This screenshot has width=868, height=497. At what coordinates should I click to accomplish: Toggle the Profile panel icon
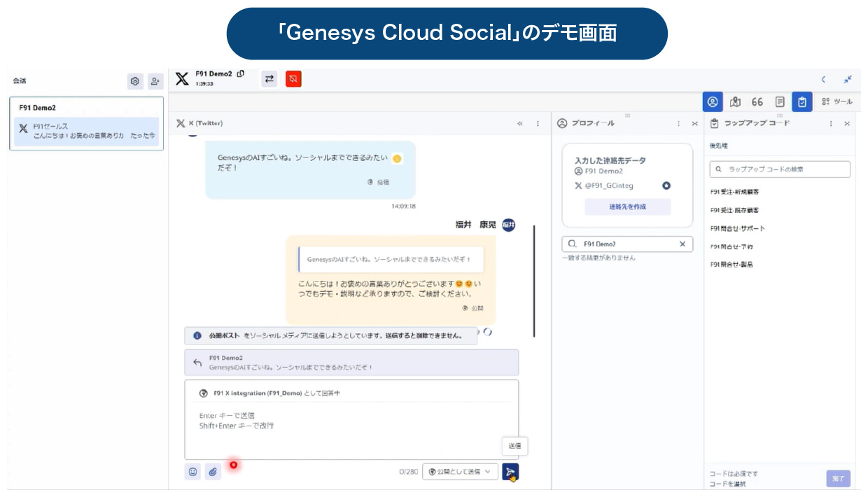(713, 101)
